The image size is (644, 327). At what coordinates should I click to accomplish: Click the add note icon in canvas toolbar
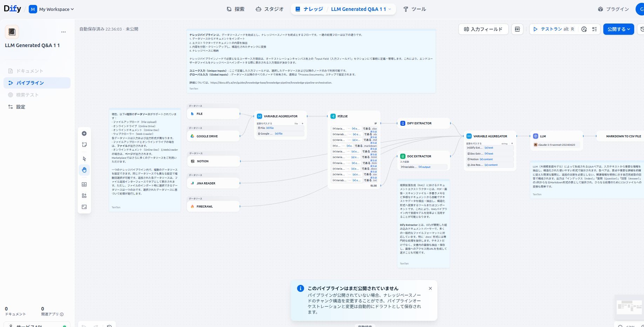tap(84, 145)
